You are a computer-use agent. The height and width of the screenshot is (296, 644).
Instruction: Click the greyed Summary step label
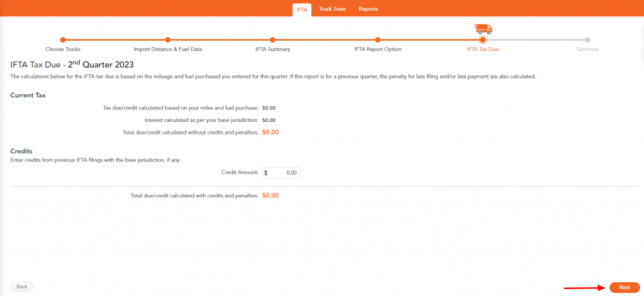588,49
